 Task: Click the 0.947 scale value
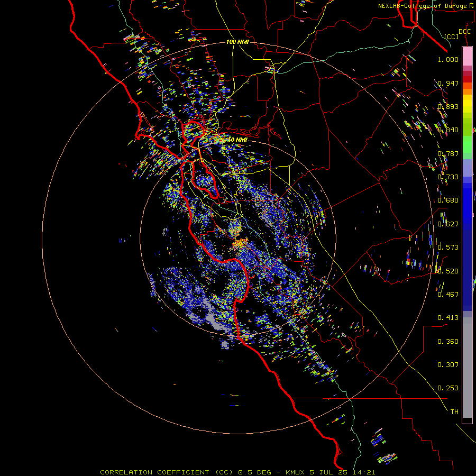click(448, 83)
